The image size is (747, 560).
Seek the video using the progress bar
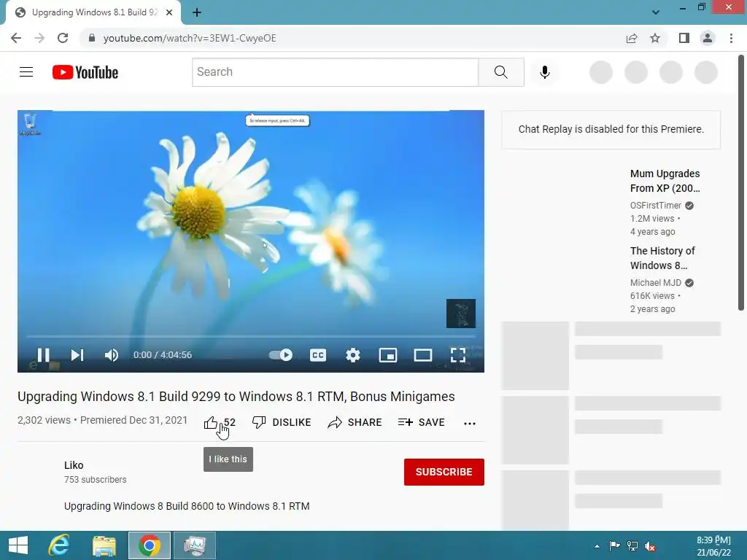tap(251, 336)
